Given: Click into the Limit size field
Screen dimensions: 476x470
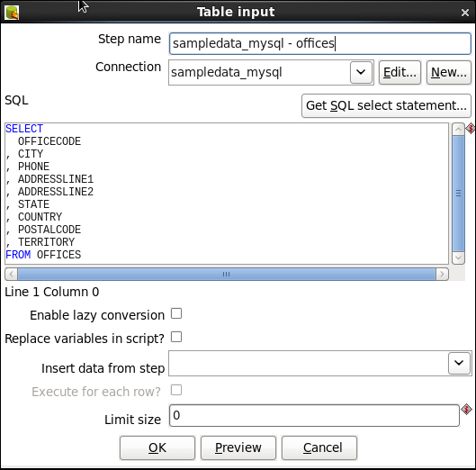Looking at the screenshot, I should click(x=314, y=415).
